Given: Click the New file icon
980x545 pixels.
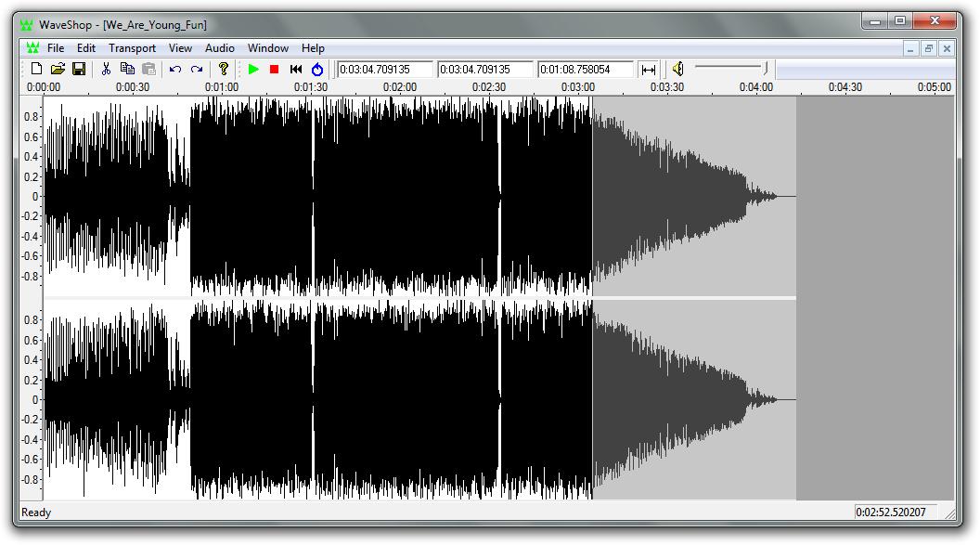Looking at the screenshot, I should pyautogui.click(x=36, y=69).
